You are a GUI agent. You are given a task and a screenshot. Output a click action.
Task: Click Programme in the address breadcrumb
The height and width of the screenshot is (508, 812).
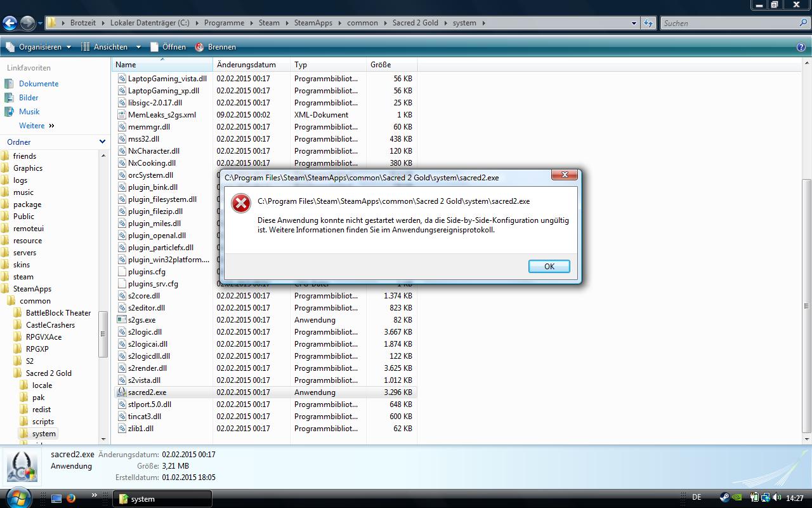[x=224, y=23]
